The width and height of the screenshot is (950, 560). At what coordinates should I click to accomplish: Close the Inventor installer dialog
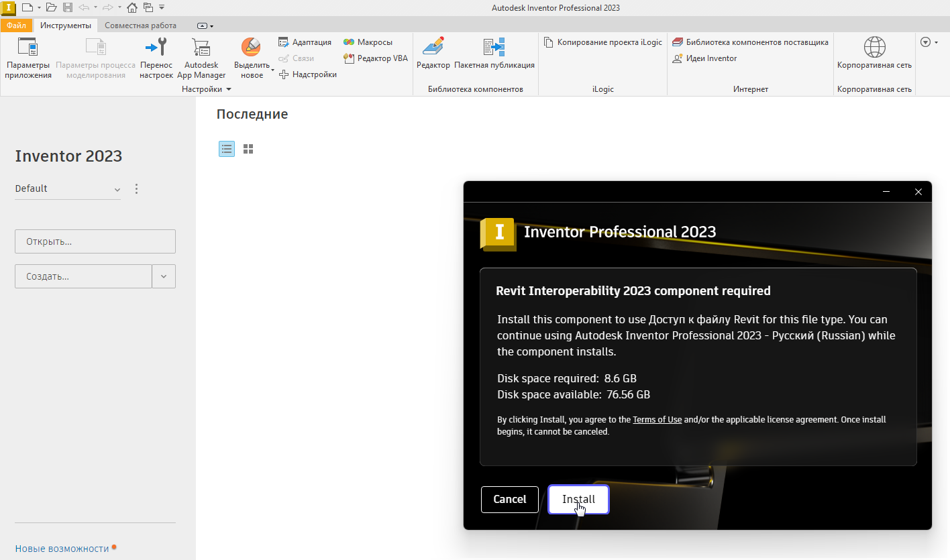coord(918,192)
